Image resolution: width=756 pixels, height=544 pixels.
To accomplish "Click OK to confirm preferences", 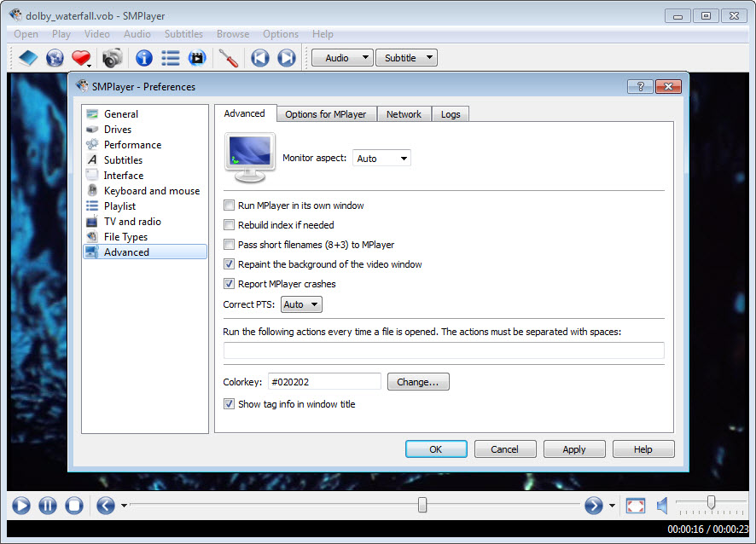I will (436, 449).
